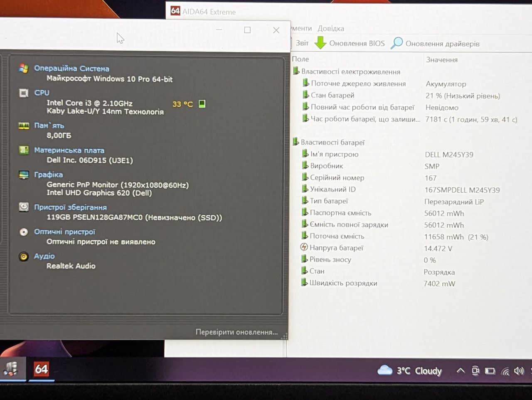This screenshot has height=400, width=532.
Task: Click the green arrow icon of Оновлення BIOS
Action: point(320,43)
